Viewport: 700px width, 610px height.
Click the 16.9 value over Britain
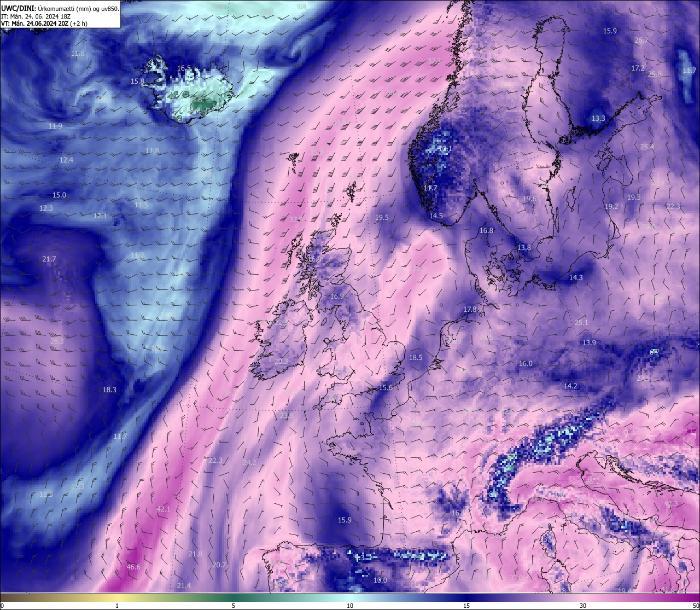click(337, 296)
